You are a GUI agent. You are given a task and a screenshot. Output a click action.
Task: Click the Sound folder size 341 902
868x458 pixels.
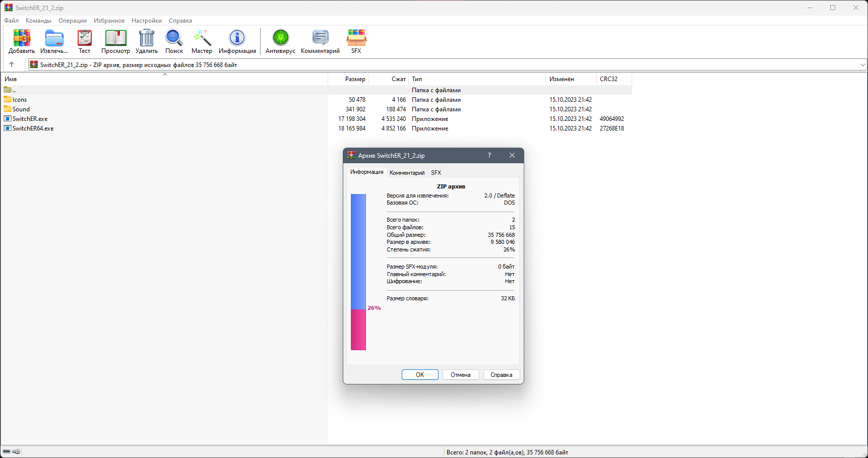355,109
